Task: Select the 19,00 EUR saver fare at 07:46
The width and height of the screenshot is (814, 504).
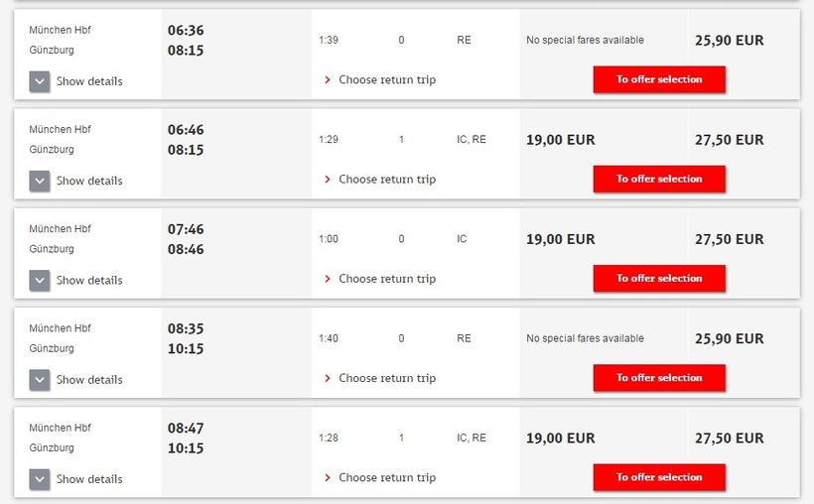Action: click(x=561, y=239)
